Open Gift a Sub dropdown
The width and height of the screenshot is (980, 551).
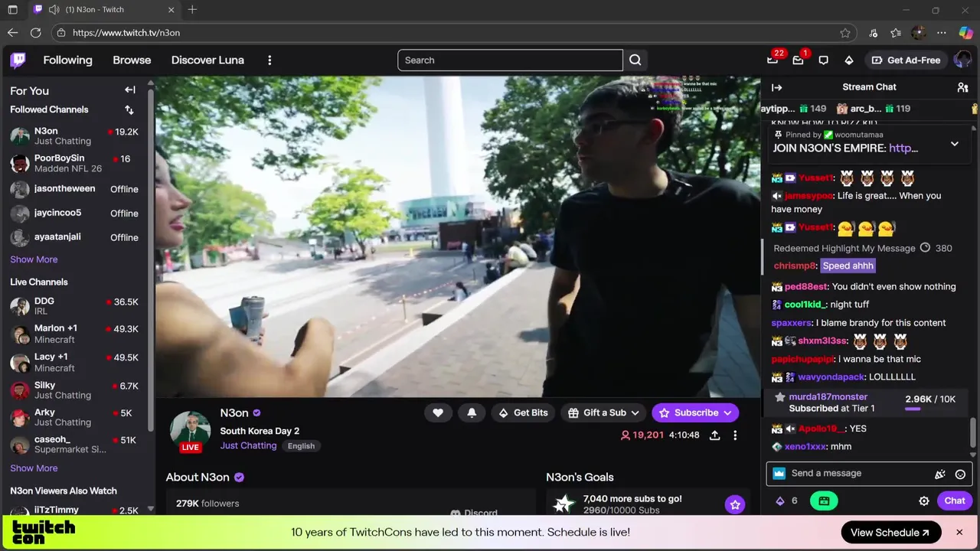(x=603, y=412)
